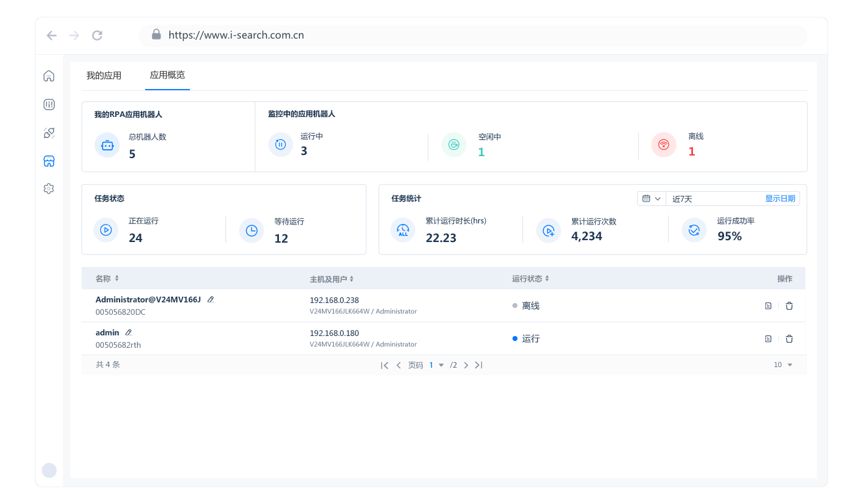Screen dimensions: 858x504
Task: Open log document icon for offline robot
Action: coord(768,306)
